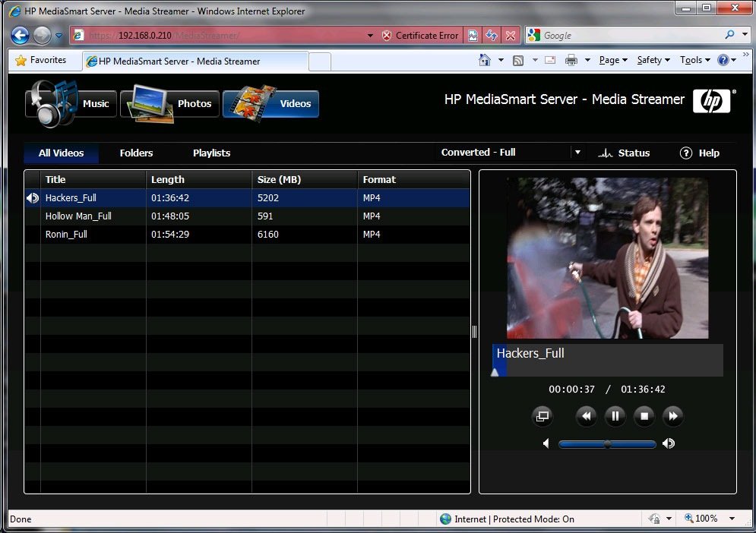
Task: Click the search magnifier icon
Action: pyautogui.click(x=729, y=35)
